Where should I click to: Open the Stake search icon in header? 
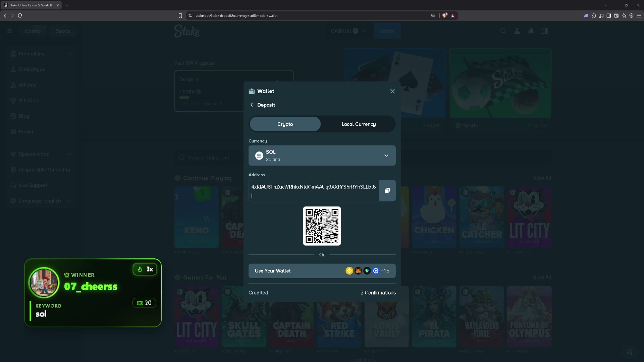[503, 31]
